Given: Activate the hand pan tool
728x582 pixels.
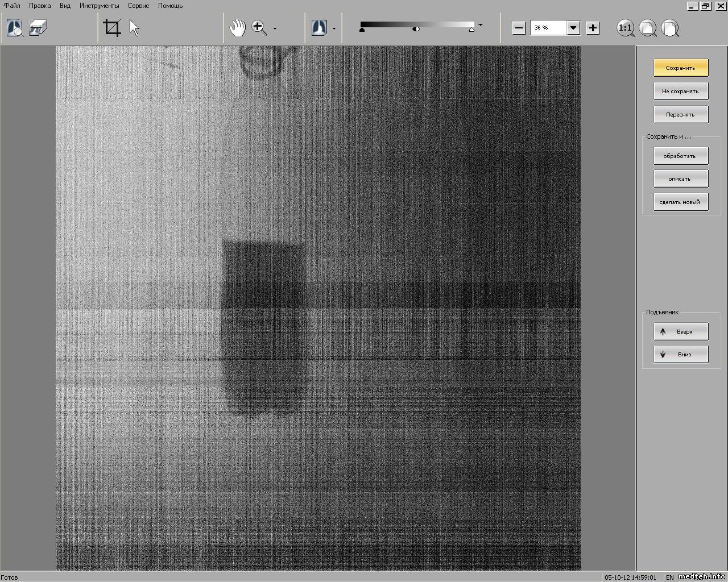Looking at the screenshot, I should point(237,28).
